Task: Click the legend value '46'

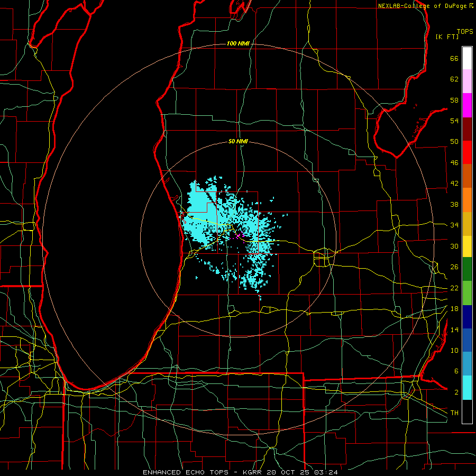Action: [x=454, y=163]
